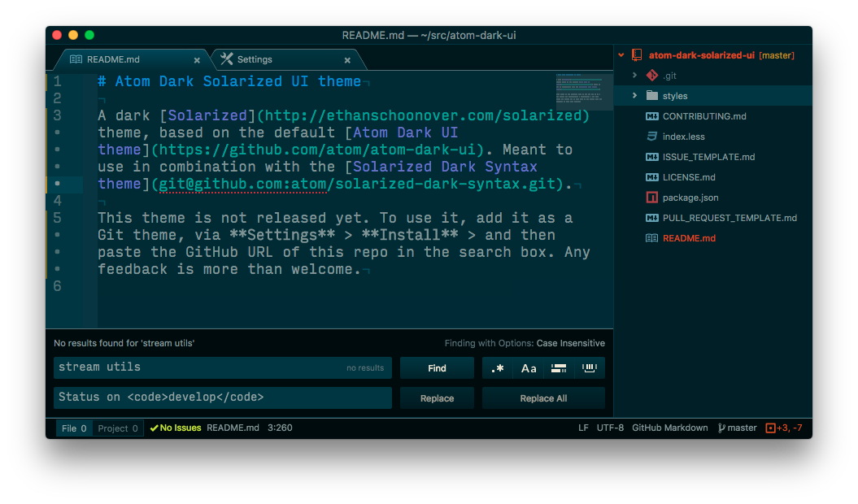Open index.less from the tree view

683,137
